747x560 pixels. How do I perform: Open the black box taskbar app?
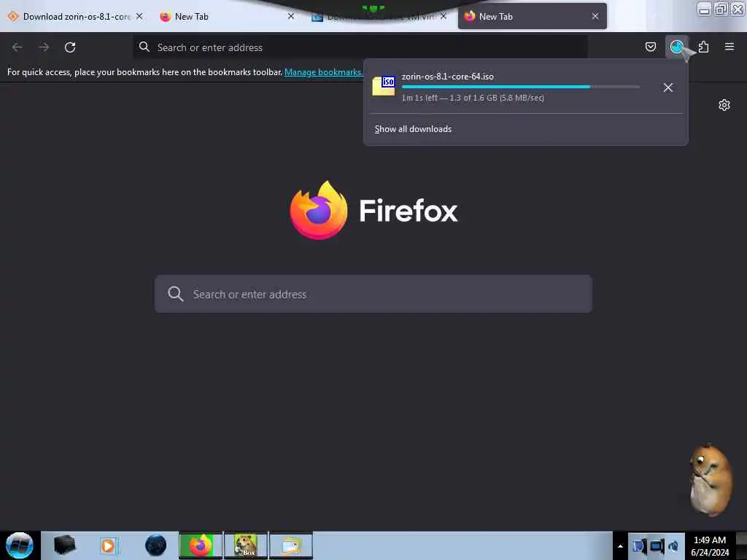pos(65,545)
